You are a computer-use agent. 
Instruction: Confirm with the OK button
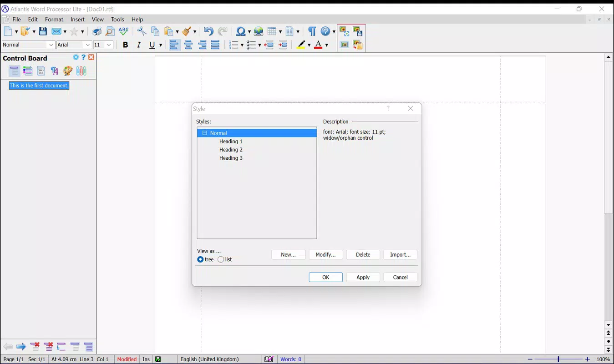326,277
